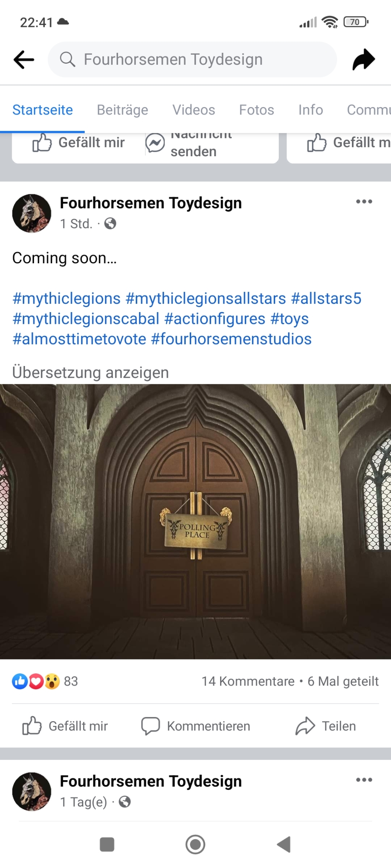Tap the Messenger Nachricht senden icon
This screenshot has width=391, height=868.
[x=155, y=143]
